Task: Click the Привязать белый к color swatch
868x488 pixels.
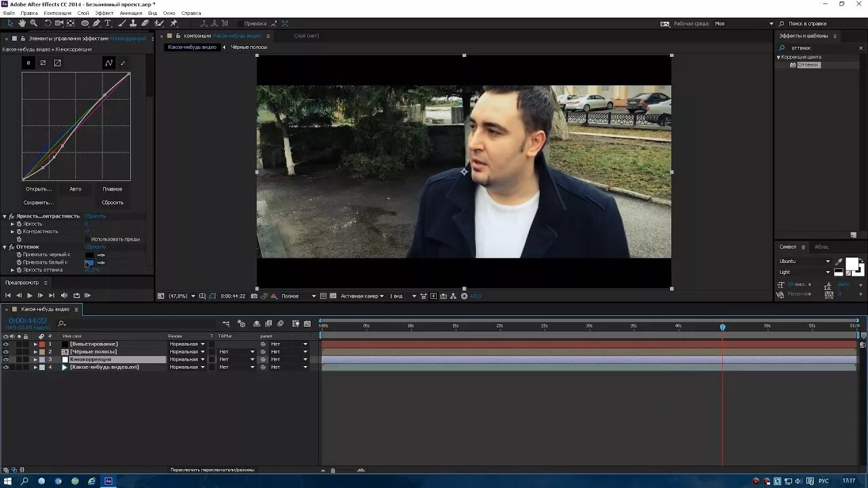Action: click(x=89, y=262)
